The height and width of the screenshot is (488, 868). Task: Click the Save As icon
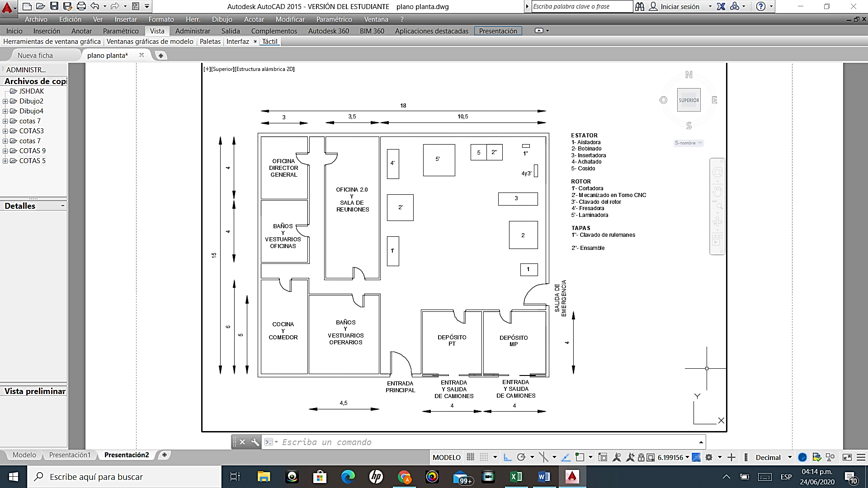point(68,6)
